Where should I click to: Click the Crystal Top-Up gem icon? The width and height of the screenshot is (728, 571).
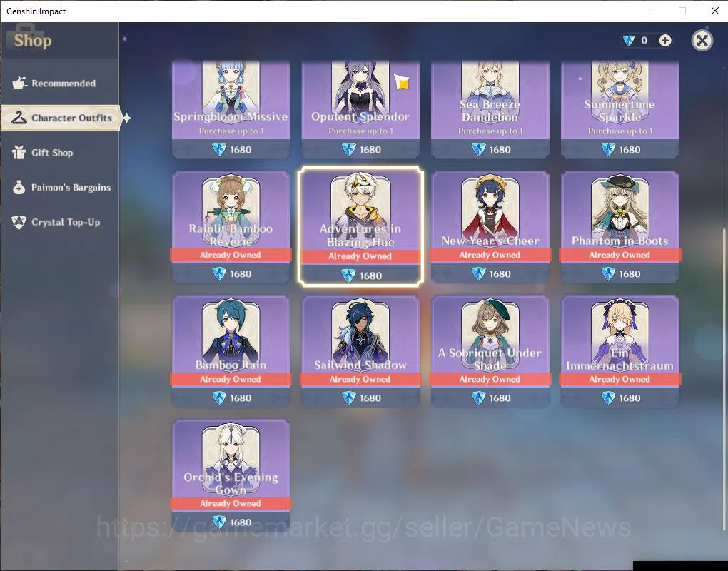click(19, 223)
